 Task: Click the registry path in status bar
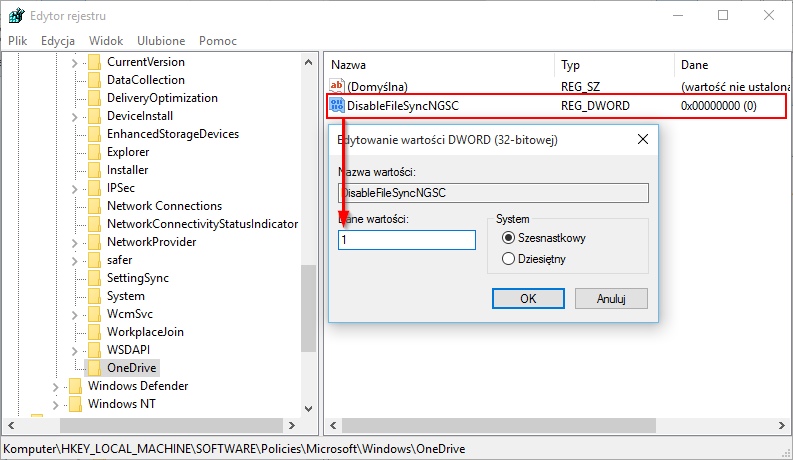click(234, 448)
